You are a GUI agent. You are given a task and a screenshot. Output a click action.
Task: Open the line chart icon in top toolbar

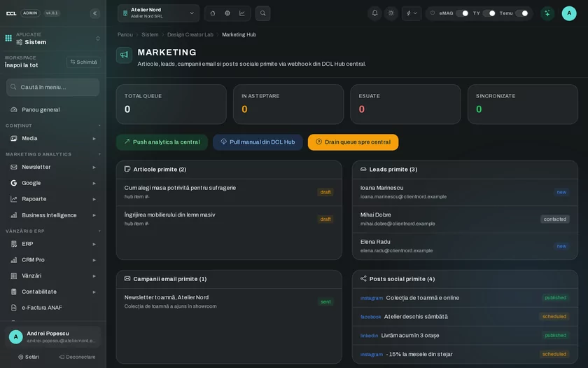[x=242, y=13]
